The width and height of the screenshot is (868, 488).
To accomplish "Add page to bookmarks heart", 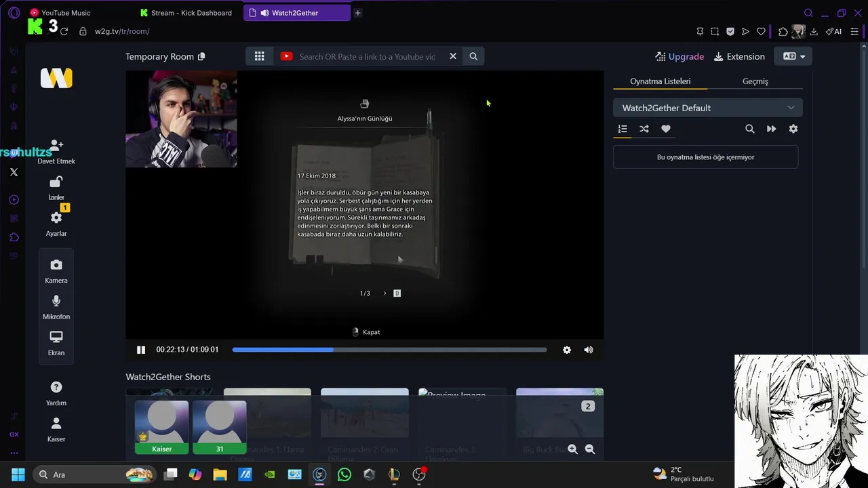I will coord(761,31).
